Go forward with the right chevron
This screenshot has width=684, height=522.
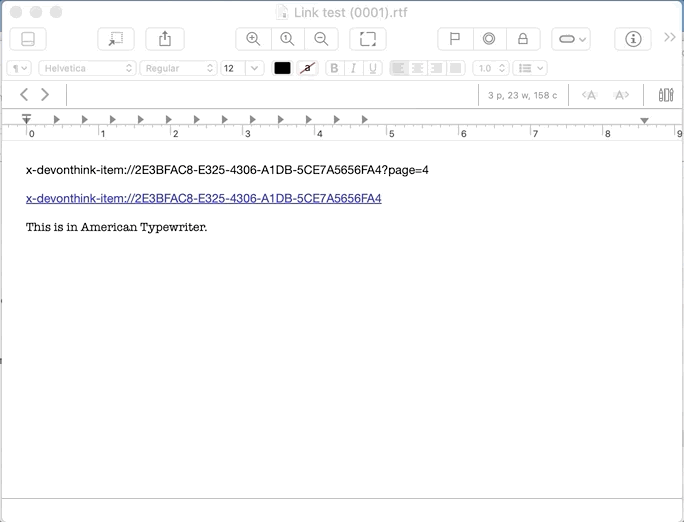point(45,95)
